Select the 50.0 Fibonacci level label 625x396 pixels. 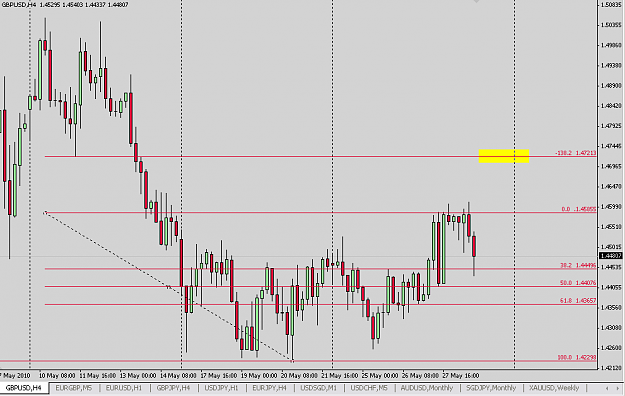point(578,283)
